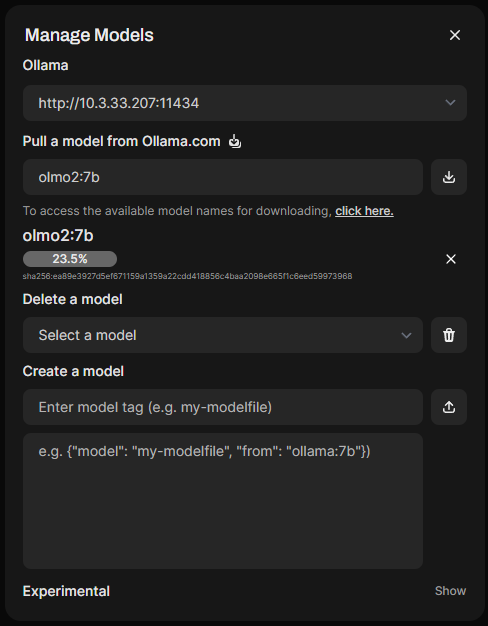Click the olmo2:7b download title label
This screenshot has height=626, width=488.
coord(58,236)
